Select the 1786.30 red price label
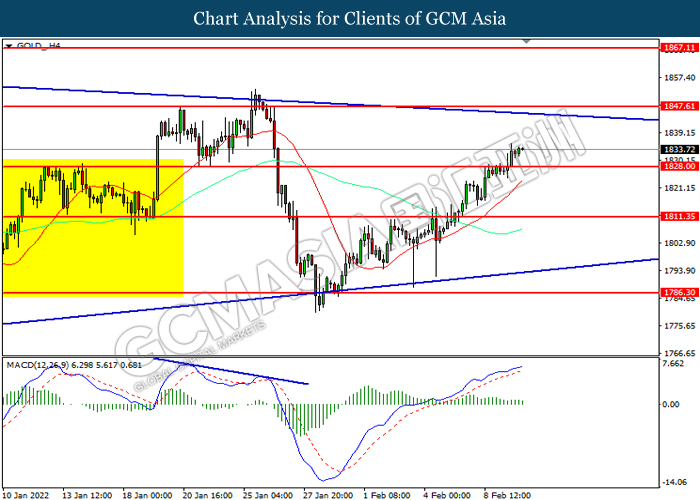 [x=679, y=292]
